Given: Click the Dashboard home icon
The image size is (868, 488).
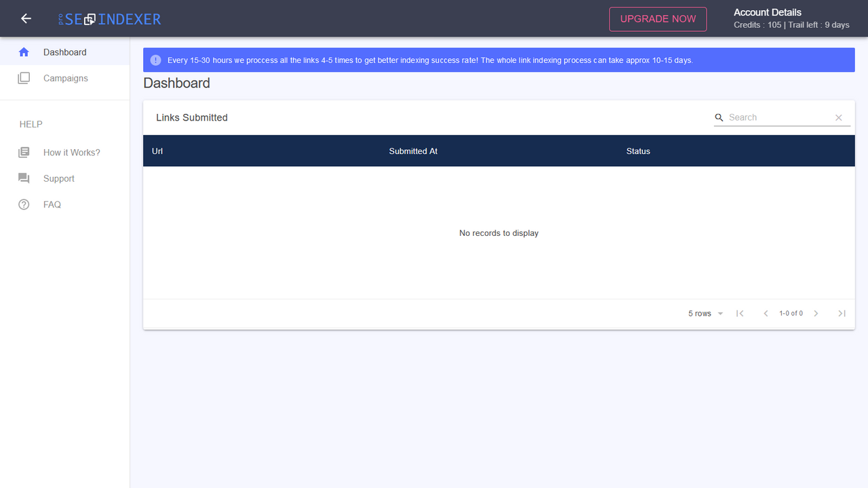Looking at the screenshot, I should click(24, 52).
